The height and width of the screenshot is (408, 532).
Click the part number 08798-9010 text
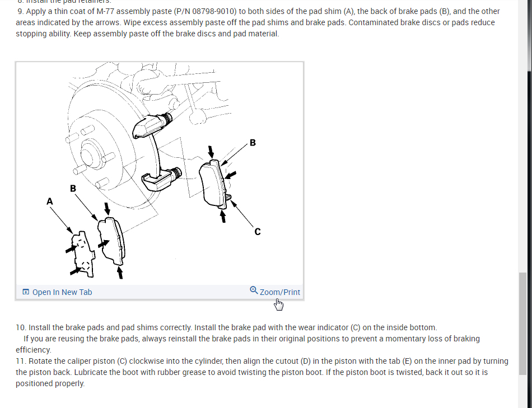click(x=214, y=11)
